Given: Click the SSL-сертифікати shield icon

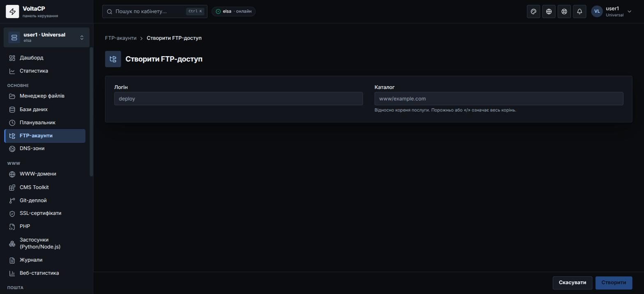Looking at the screenshot, I should (12, 214).
